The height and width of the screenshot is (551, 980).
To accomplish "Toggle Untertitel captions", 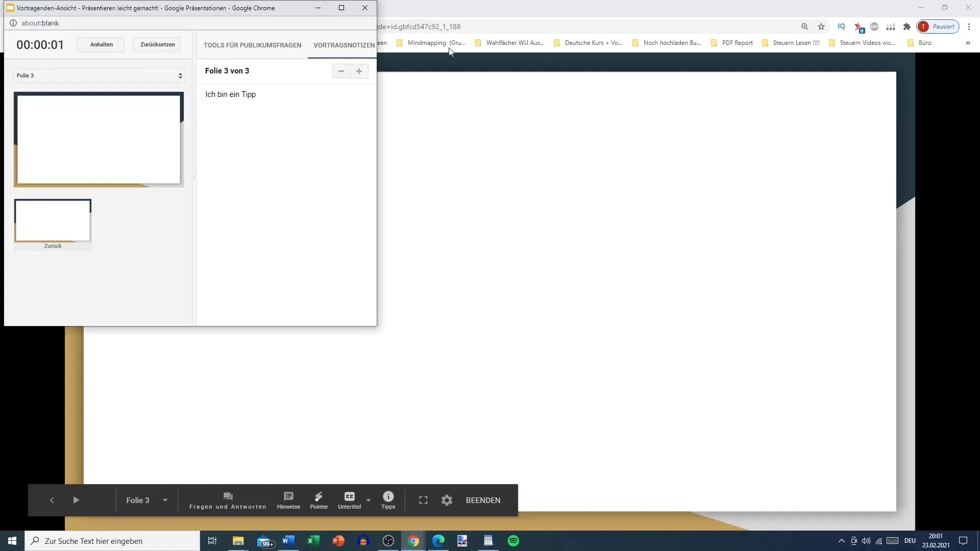I will tap(350, 500).
